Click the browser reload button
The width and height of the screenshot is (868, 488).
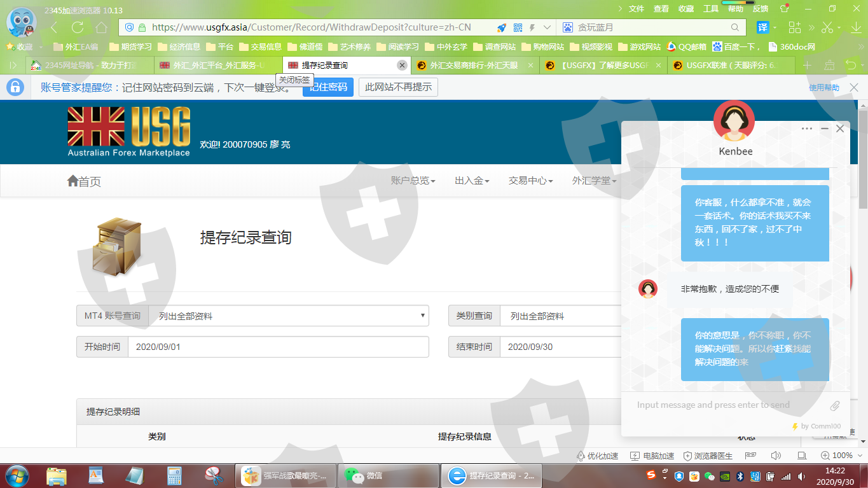tap(78, 27)
